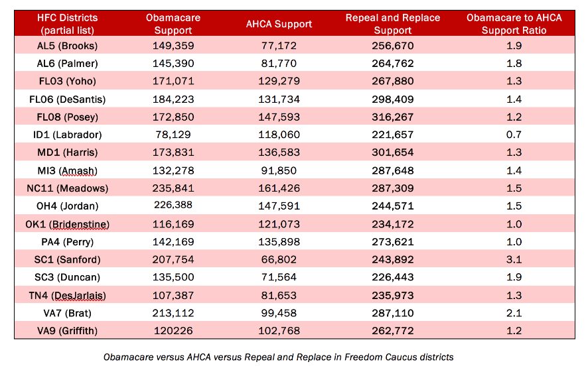
Task: Select the VA9 (Griffith) row label
Action: (x=68, y=331)
